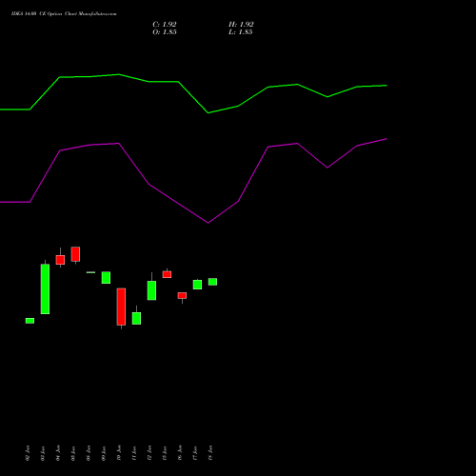The height and width of the screenshot is (476, 476).
Task: Click the 11 Jan axis date label
Action: [134, 453]
